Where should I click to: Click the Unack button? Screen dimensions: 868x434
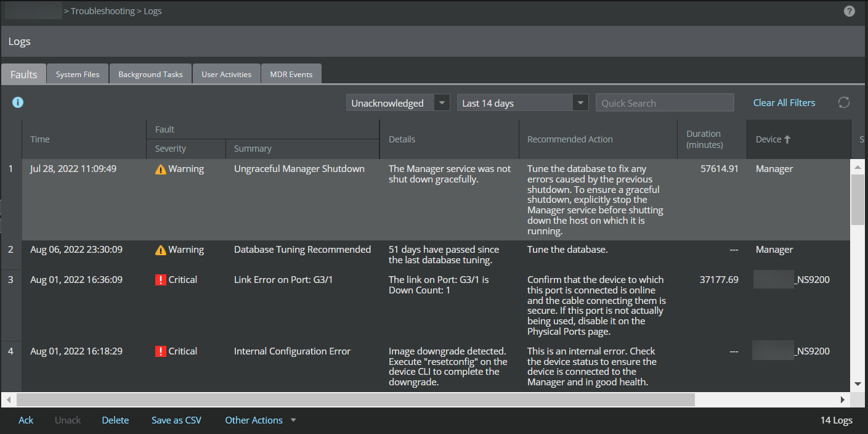tap(68, 420)
